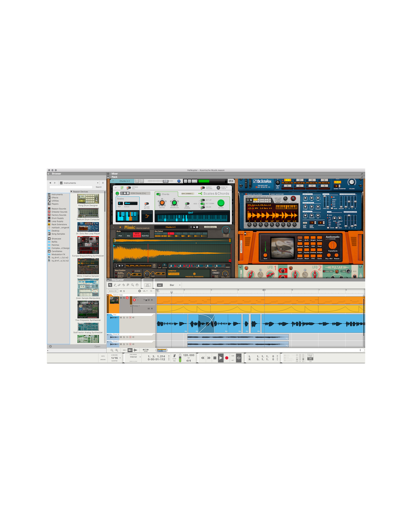This screenshot has width=412, height=532.
Task: Open the Scale selector showing Minor
Action: coord(130,203)
